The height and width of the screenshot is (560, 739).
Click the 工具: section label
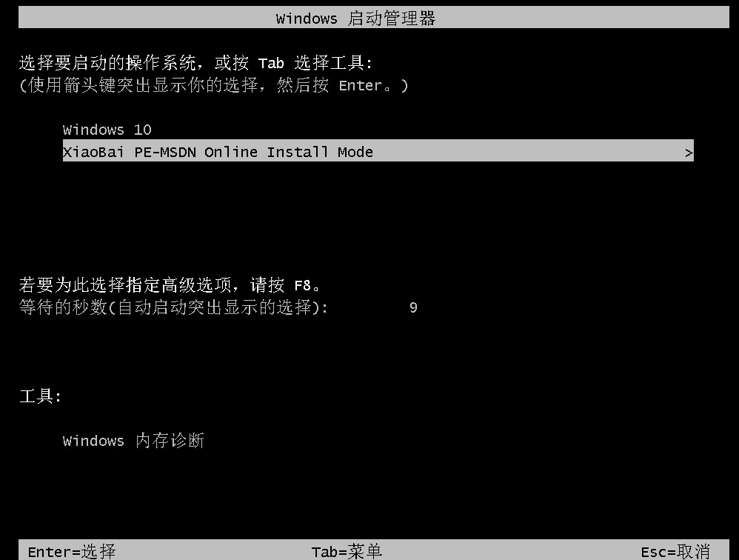(x=41, y=396)
